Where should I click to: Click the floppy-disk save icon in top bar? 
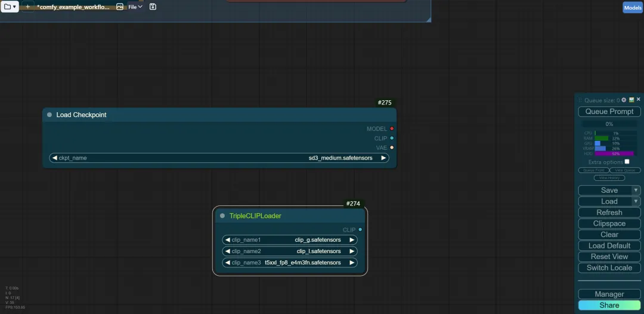153,7
